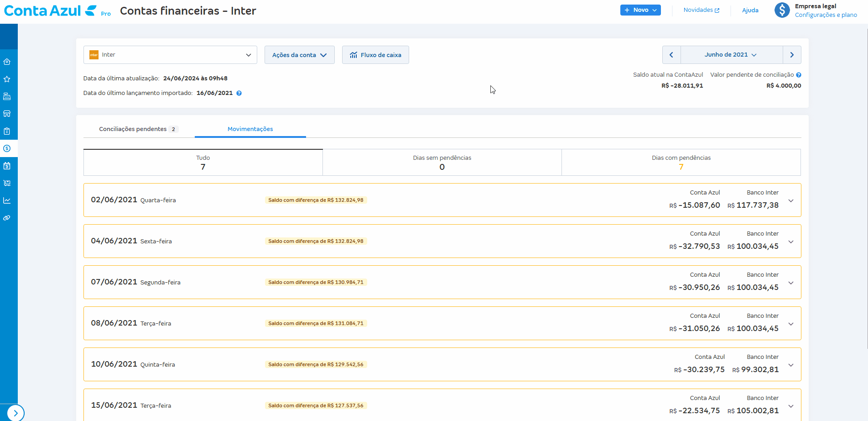Screen dimensions: 868x421
Task: Open the clipboard icon in sidebar
Action: tap(7, 131)
